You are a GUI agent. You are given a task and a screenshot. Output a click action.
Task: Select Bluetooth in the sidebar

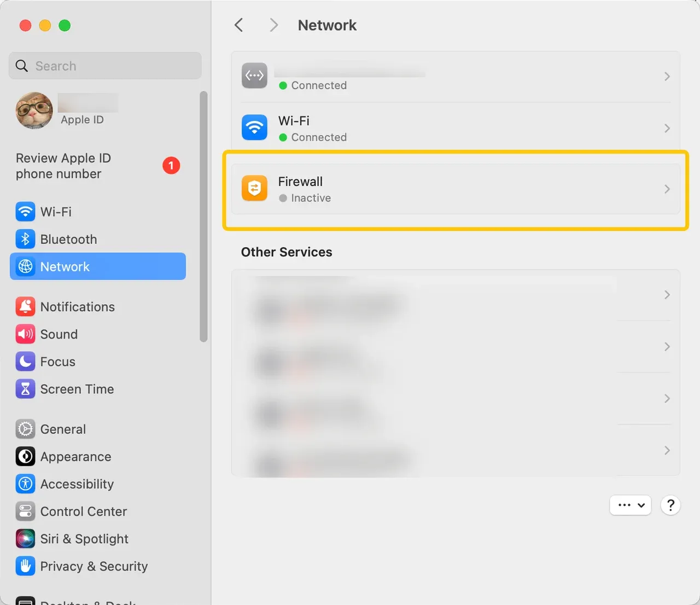[x=98, y=239]
